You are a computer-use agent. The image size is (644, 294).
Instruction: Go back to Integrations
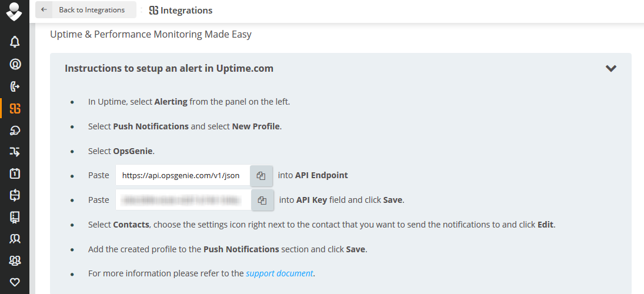click(85, 10)
